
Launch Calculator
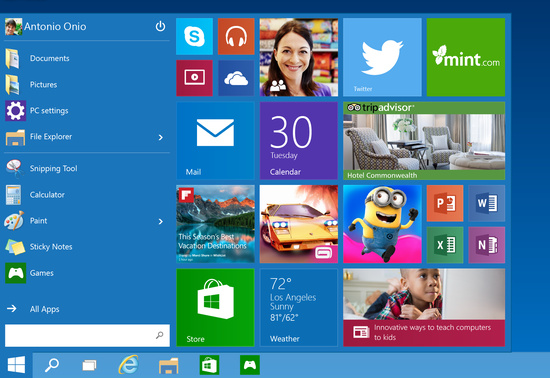[x=87, y=195]
